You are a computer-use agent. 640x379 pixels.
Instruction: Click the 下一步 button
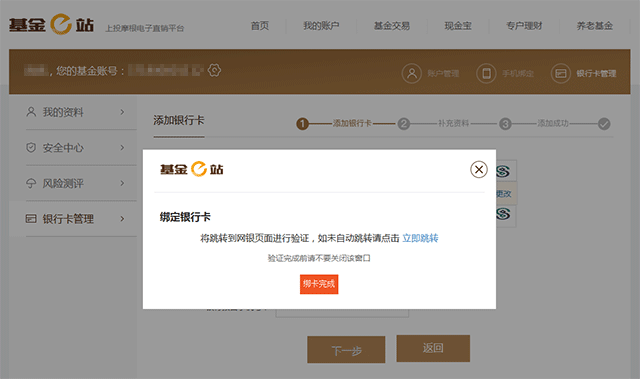coord(346,350)
